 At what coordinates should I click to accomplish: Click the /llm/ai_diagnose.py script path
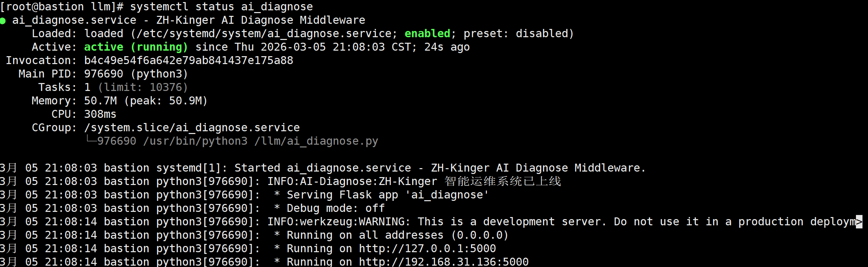click(316, 141)
